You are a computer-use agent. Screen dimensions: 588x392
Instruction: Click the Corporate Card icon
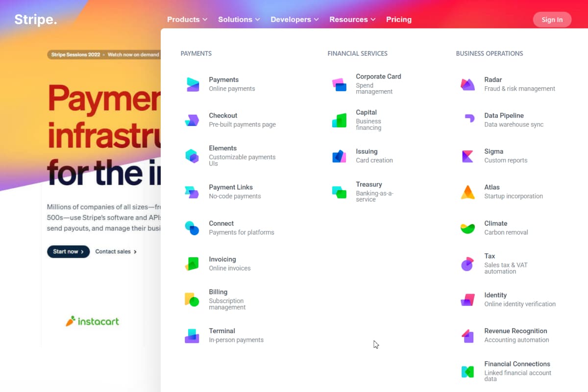coord(339,84)
